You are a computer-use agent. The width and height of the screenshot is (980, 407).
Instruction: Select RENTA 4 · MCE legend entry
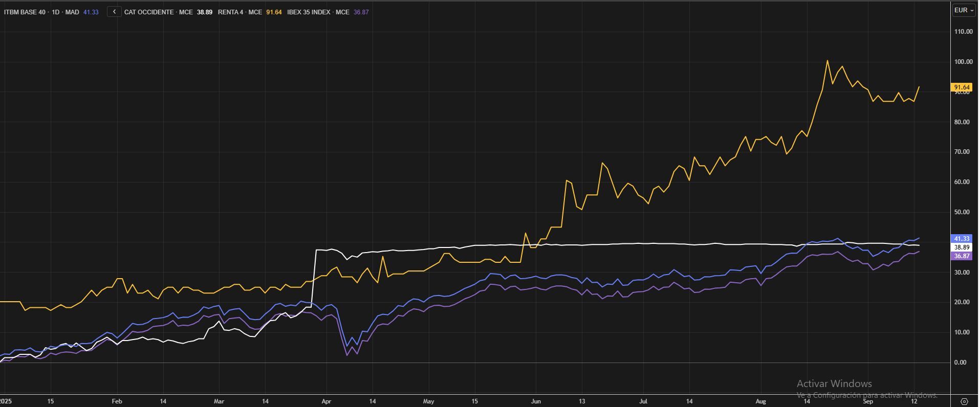240,12
